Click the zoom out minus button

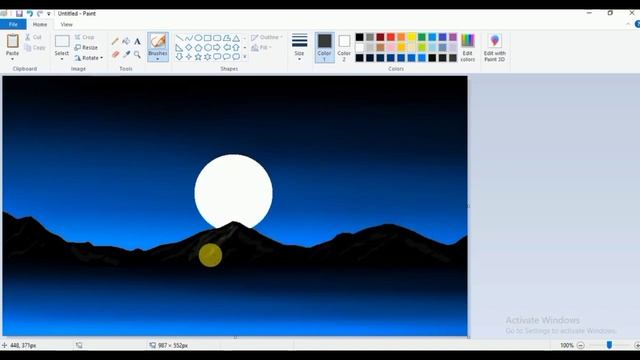coord(580,345)
